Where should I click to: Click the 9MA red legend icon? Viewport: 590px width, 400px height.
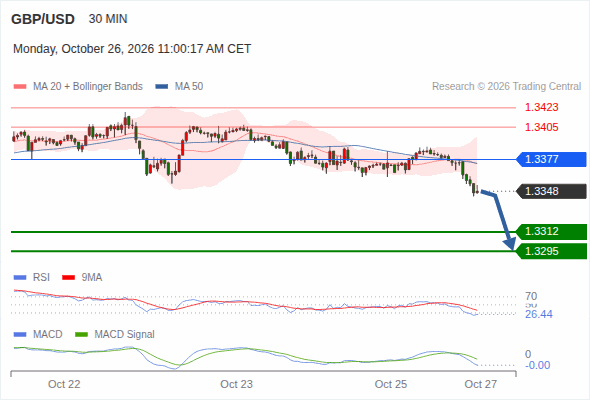pos(68,278)
